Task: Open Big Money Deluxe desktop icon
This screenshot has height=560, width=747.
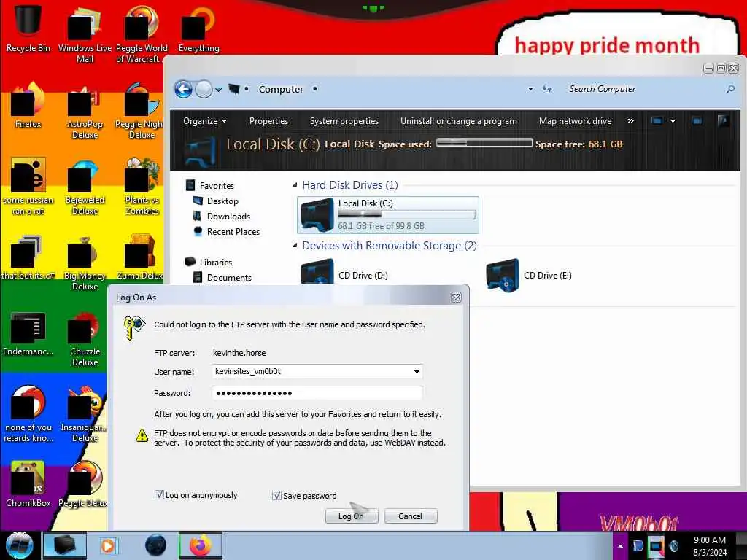Action: [85, 262]
